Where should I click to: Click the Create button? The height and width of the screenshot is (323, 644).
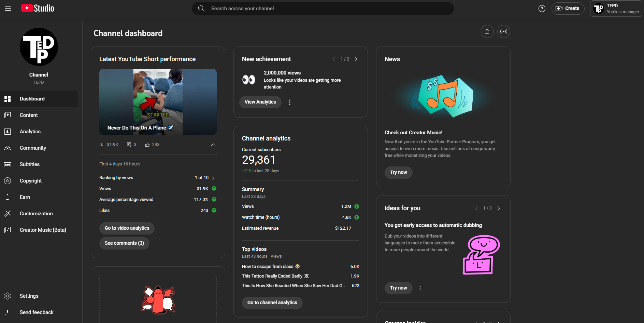coord(568,9)
